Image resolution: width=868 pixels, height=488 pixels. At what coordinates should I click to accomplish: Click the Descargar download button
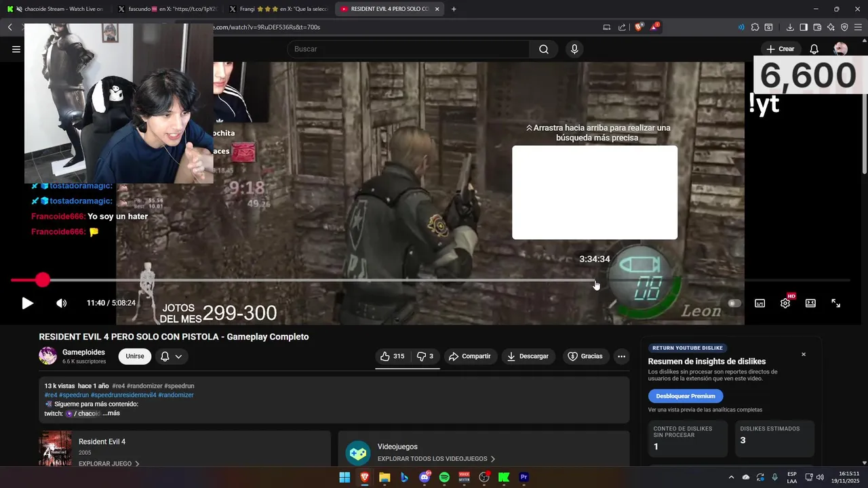click(528, 356)
